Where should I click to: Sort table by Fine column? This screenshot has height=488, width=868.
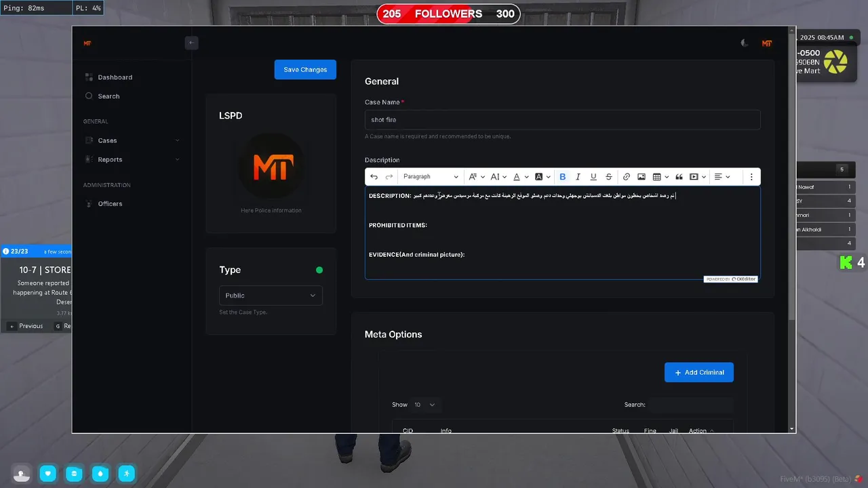pos(650,430)
